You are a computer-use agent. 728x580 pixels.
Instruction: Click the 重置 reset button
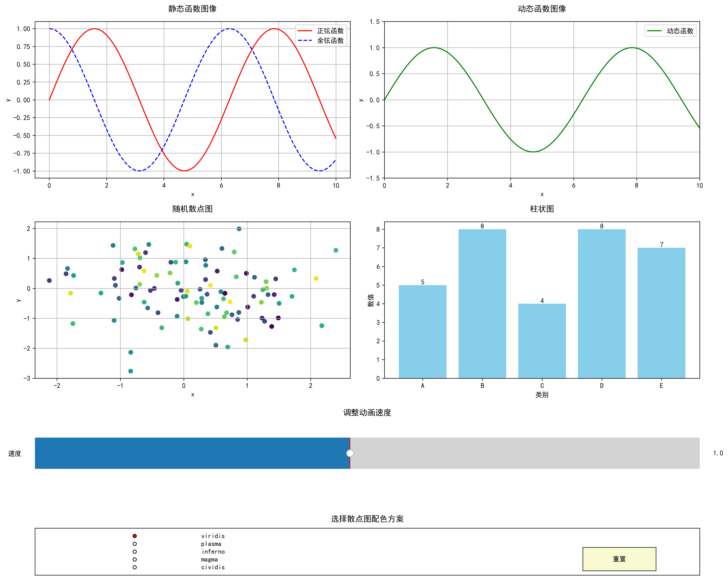click(x=619, y=559)
